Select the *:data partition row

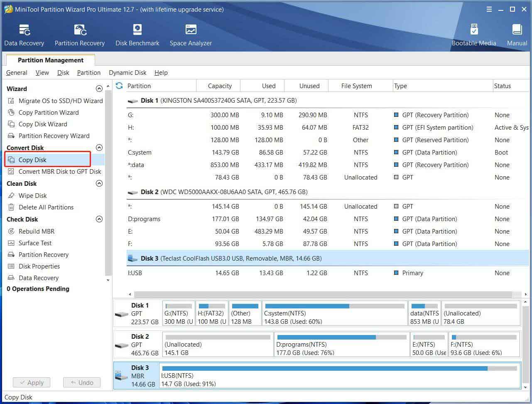point(329,165)
